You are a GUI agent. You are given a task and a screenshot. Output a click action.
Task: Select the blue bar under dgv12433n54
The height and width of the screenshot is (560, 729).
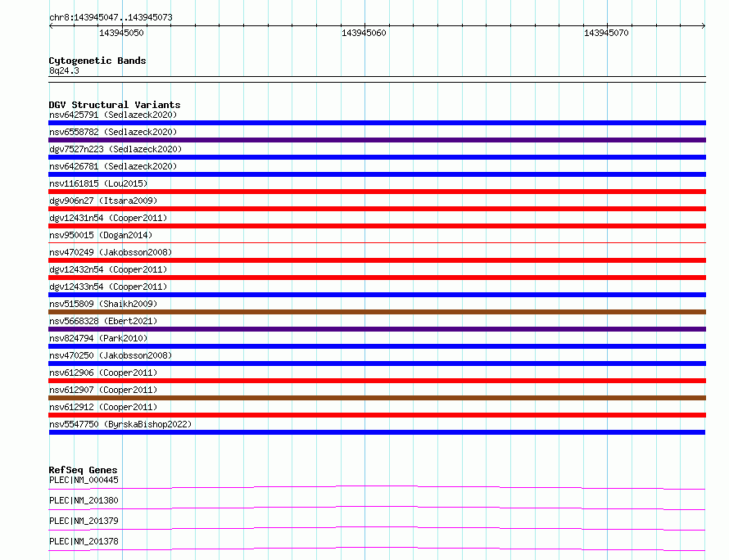377,295
